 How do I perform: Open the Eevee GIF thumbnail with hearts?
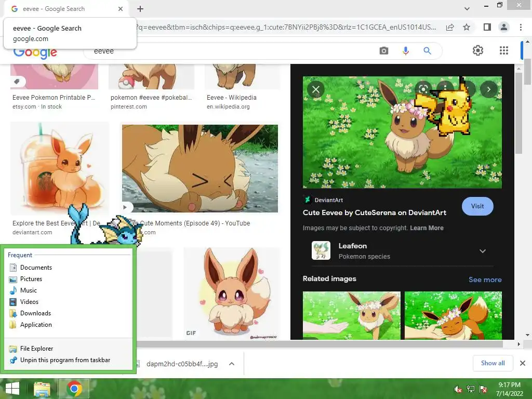(232, 294)
